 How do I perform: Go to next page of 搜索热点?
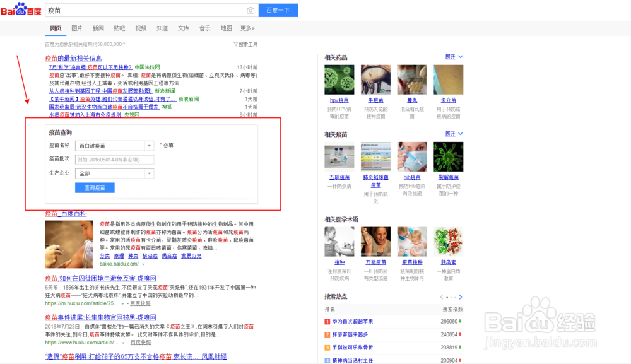tap(461, 297)
